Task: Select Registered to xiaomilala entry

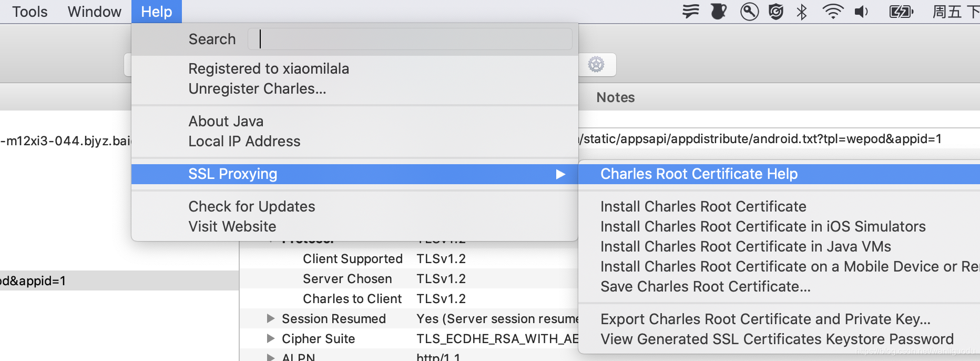Action: click(x=269, y=69)
